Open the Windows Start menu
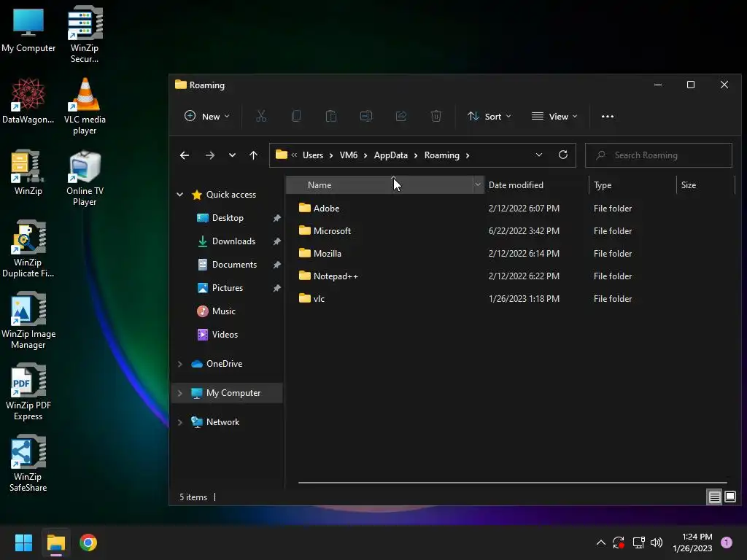This screenshot has width=747, height=560. pos(23,542)
